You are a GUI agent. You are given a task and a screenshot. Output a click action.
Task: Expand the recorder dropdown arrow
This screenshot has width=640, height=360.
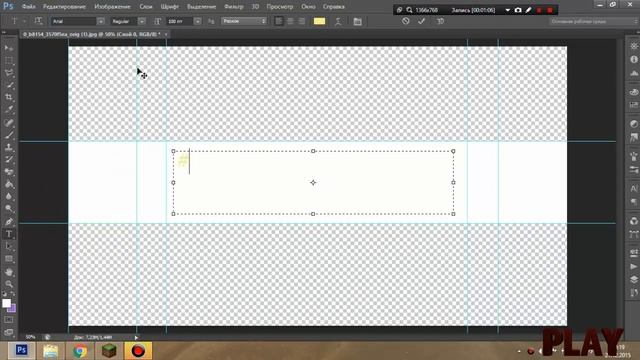click(x=508, y=10)
